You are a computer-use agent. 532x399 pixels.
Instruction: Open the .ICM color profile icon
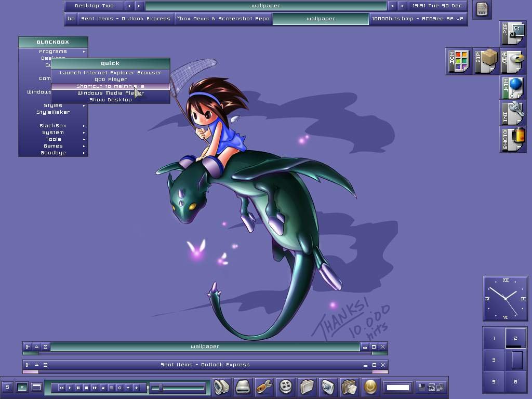tap(458, 61)
